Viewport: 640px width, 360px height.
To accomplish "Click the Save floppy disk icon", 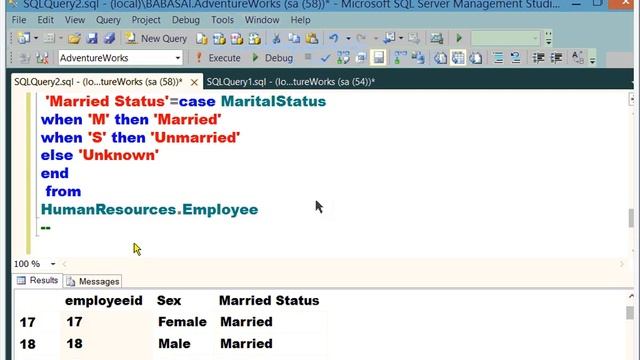I will click(92, 38).
